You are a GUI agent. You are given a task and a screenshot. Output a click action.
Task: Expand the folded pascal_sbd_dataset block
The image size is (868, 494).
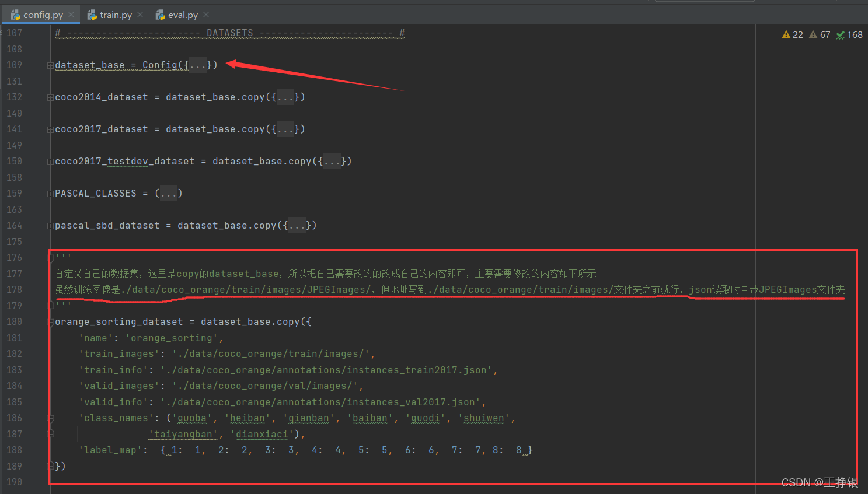tap(50, 226)
